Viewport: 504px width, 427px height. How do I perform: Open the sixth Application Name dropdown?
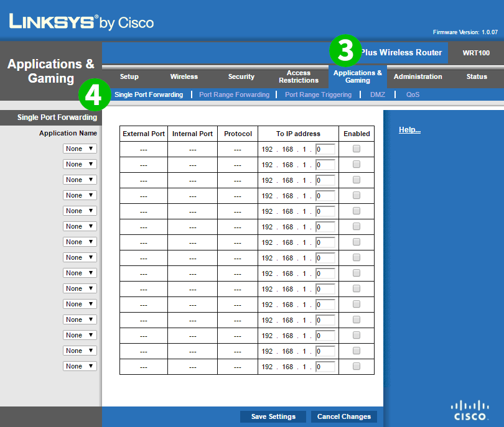click(x=80, y=226)
